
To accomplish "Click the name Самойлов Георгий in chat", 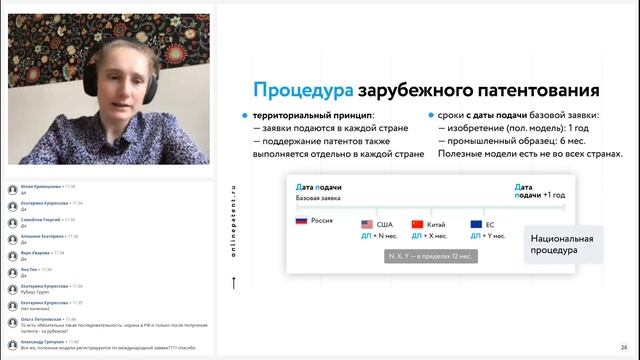I will click(40, 220).
